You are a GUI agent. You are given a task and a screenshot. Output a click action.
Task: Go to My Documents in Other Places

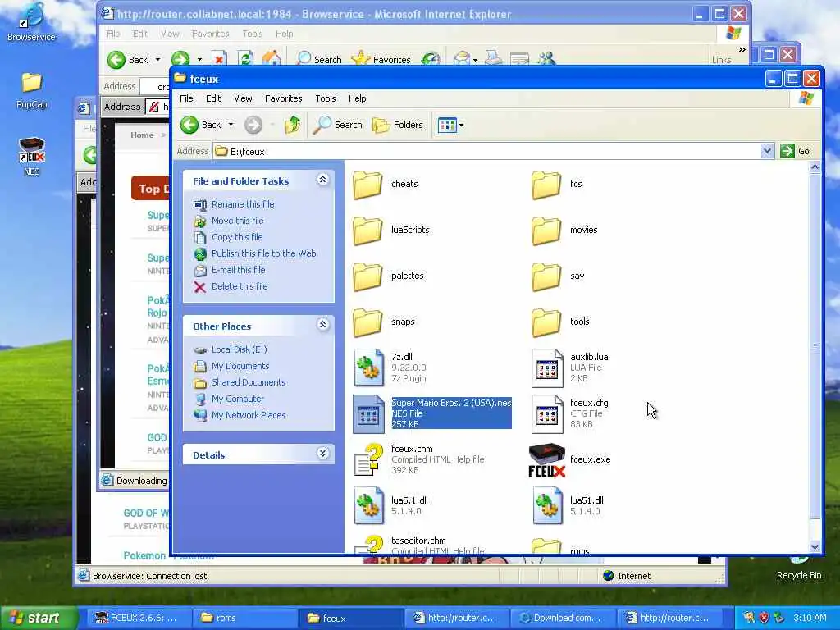[x=240, y=366]
